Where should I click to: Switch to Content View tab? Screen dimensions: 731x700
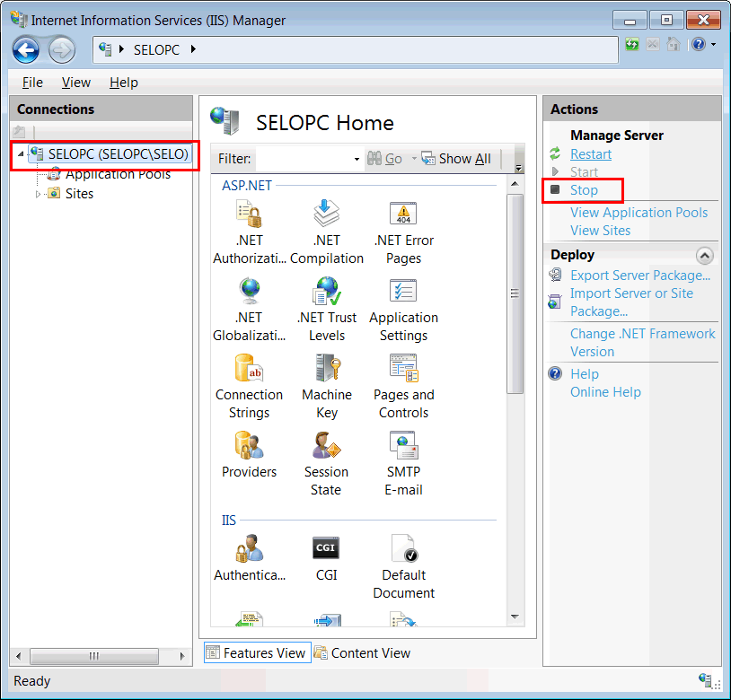tap(362, 652)
